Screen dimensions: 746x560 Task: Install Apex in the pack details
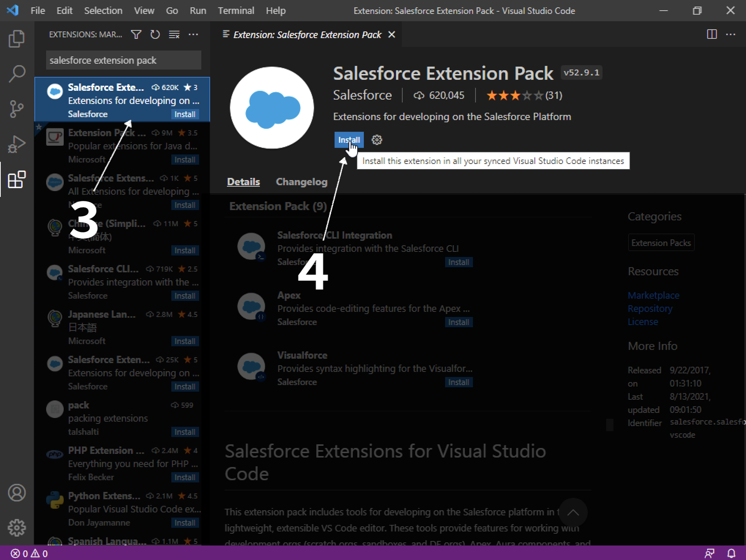pyautogui.click(x=459, y=322)
